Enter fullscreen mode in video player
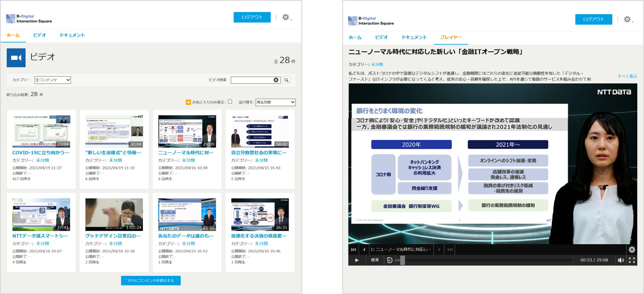 pyautogui.click(x=632, y=260)
